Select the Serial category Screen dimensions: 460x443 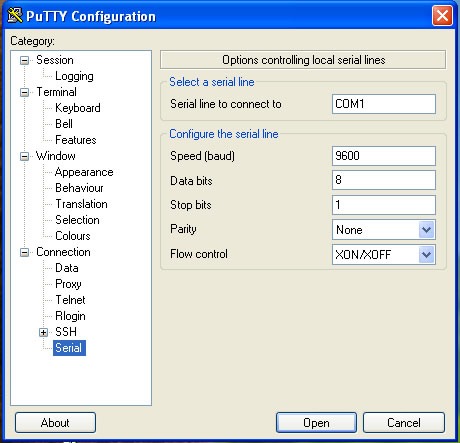(x=69, y=348)
